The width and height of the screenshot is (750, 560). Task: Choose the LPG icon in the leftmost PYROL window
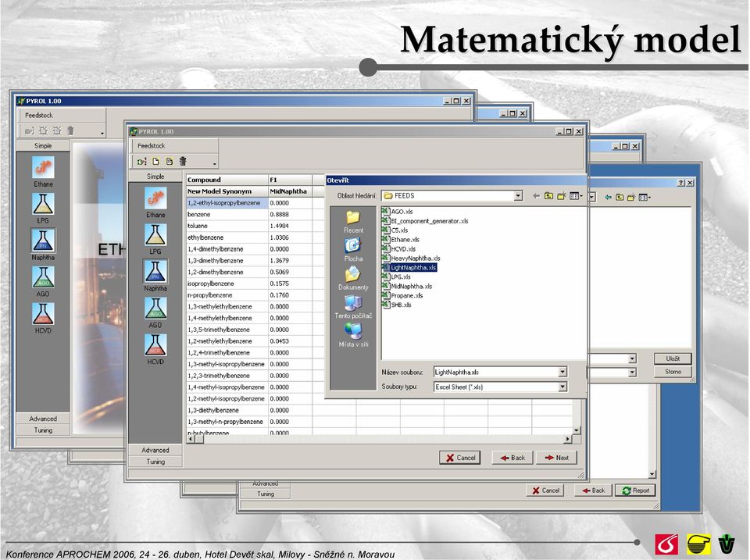point(43,204)
